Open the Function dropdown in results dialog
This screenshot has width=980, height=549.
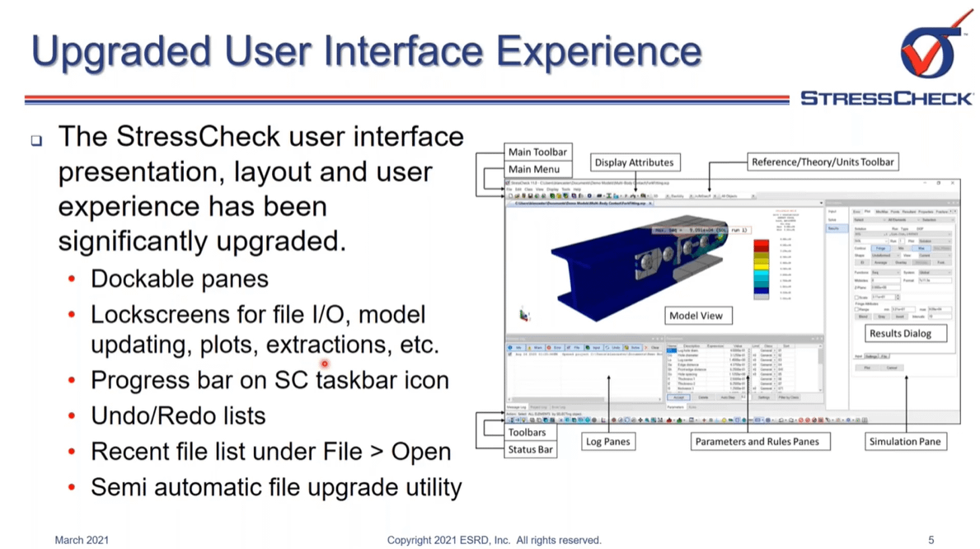point(886,272)
